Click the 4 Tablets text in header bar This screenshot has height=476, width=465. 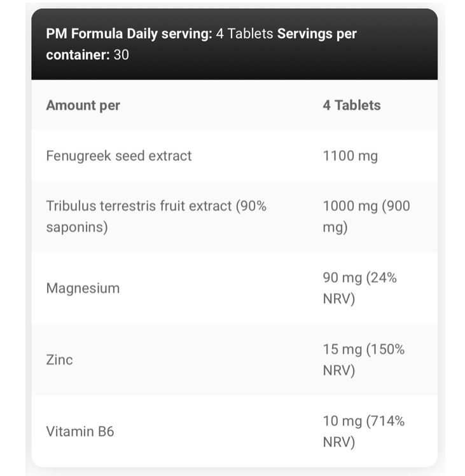click(x=245, y=34)
